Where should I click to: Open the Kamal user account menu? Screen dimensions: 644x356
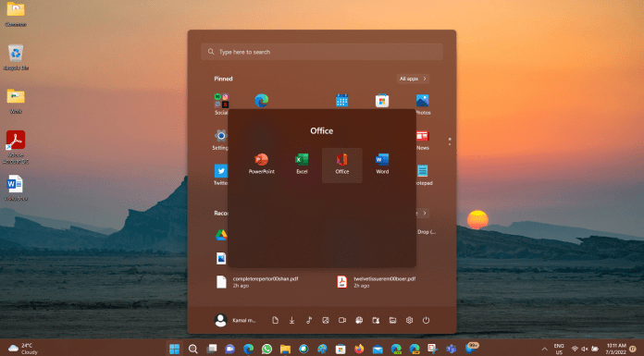click(236, 320)
